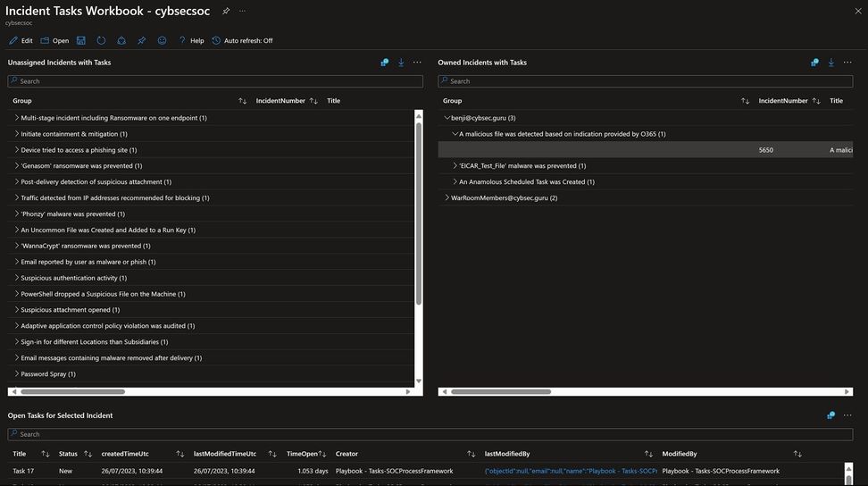Click the Open Tasks search field
The width and height of the screenshot is (868, 486).
coord(430,434)
